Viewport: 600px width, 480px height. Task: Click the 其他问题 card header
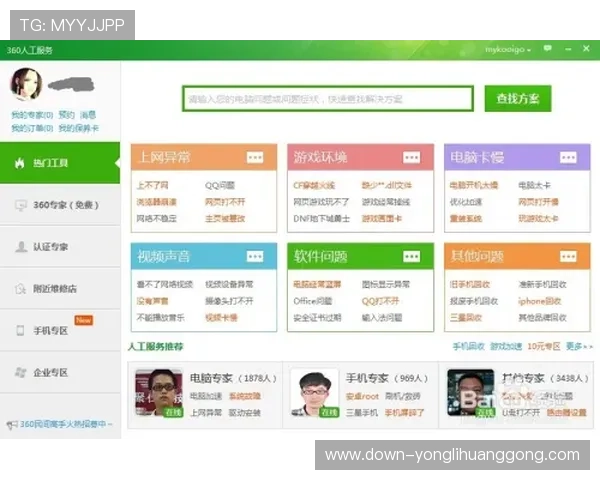pyautogui.click(x=517, y=256)
